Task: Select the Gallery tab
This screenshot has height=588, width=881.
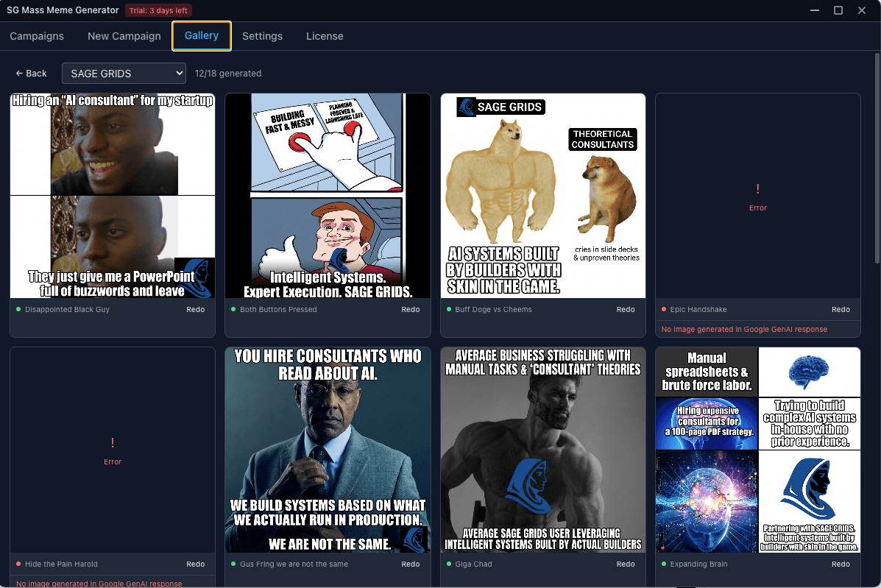Action: [x=202, y=36]
